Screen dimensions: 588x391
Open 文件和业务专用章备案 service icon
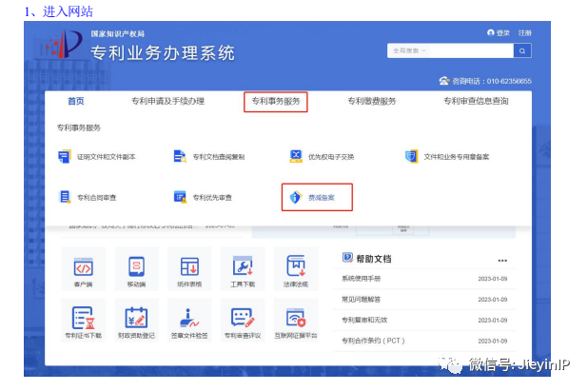(411, 156)
